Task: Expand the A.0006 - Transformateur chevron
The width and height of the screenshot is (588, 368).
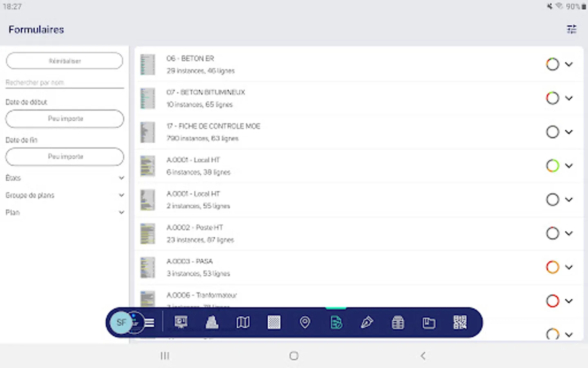Action: (569, 301)
